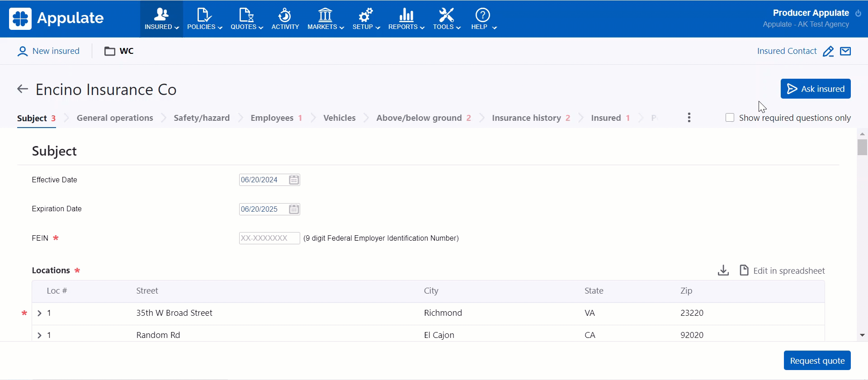Viewport: 868px width, 380px height.
Task: Click the logout power icon
Action: (858, 13)
